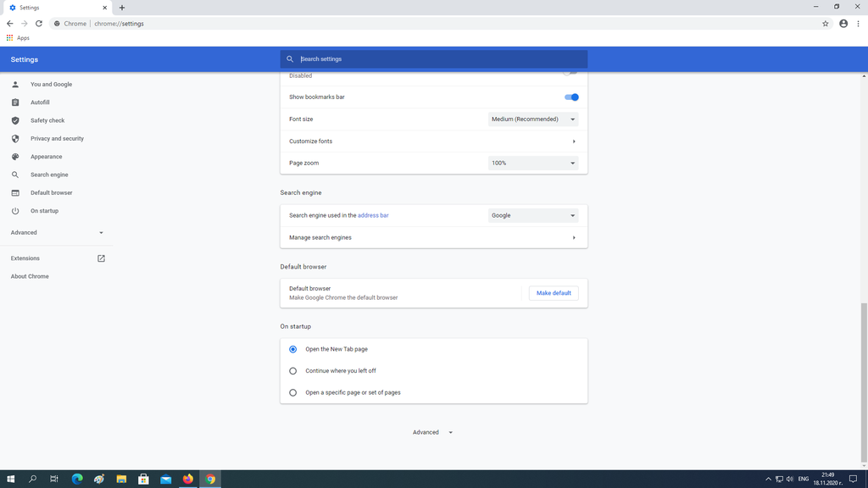The height and width of the screenshot is (488, 868).
Task: Choose Open a specific page or set of pages
Action: 293,393
